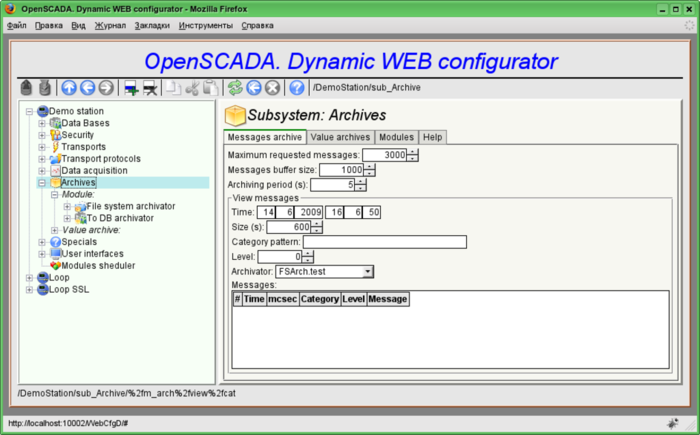The width and height of the screenshot is (700, 435).
Task: Step the Messages buffer size spinner
Action: click(369, 170)
